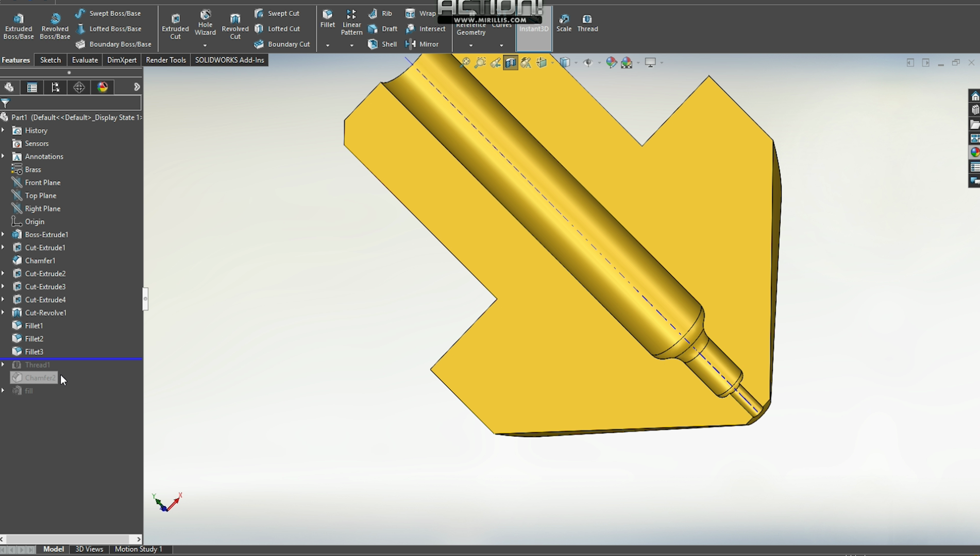
Task: Switch to the Evaluate tab
Action: click(85, 60)
